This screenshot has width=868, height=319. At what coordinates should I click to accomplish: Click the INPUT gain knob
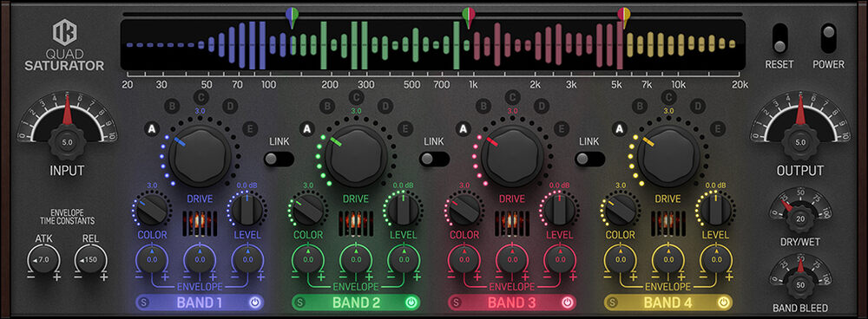click(x=67, y=142)
